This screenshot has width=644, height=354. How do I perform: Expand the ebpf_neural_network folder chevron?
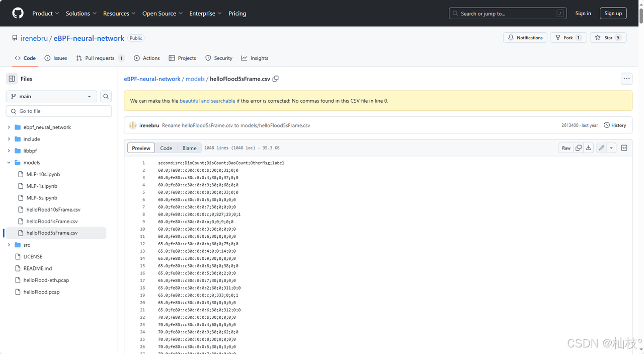(x=9, y=127)
